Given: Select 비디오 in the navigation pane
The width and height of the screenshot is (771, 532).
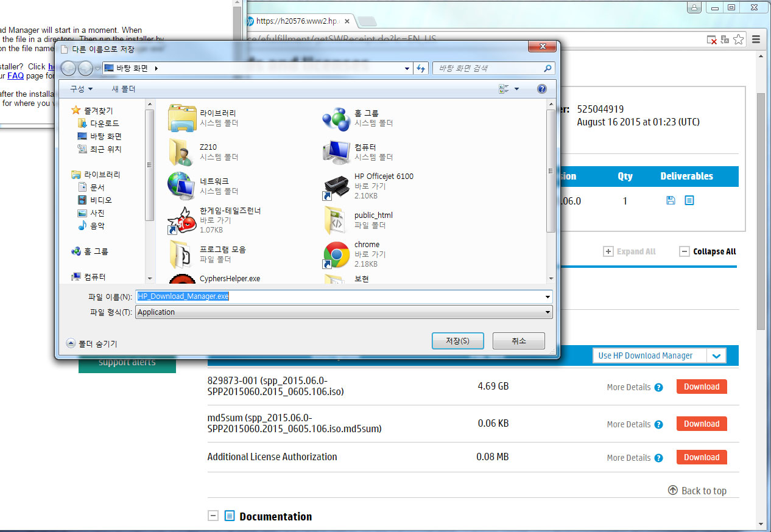Looking at the screenshot, I should click(x=95, y=200).
